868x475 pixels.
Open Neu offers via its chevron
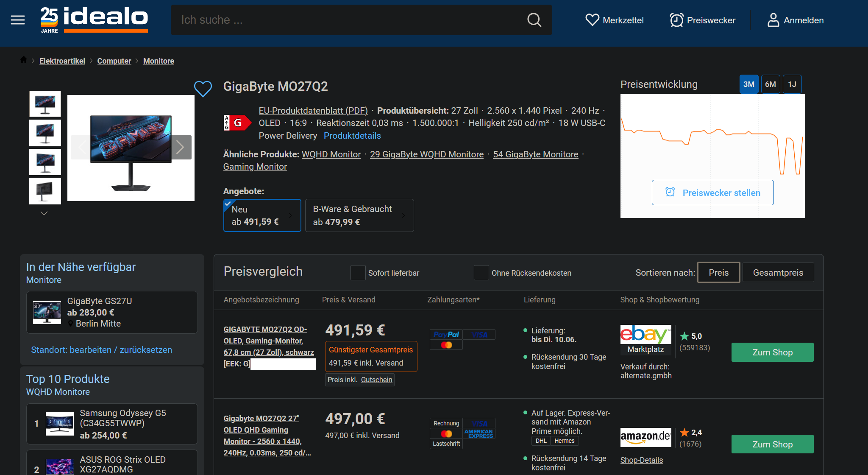[291, 215]
